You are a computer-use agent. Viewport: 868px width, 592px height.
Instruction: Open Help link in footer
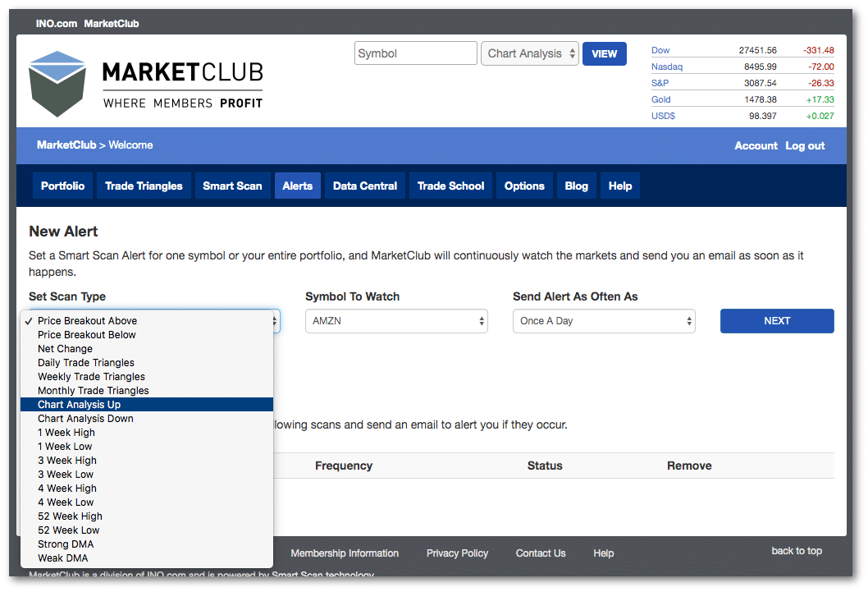603,553
